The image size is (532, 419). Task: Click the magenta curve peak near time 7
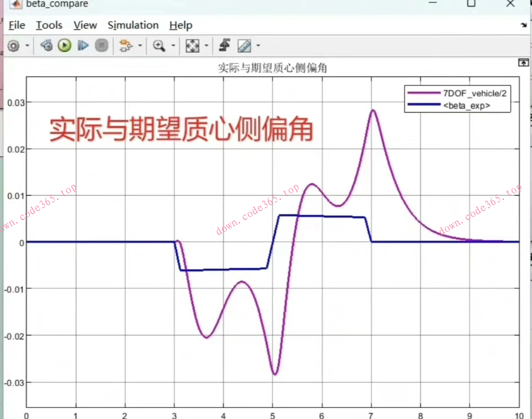click(x=373, y=110)
